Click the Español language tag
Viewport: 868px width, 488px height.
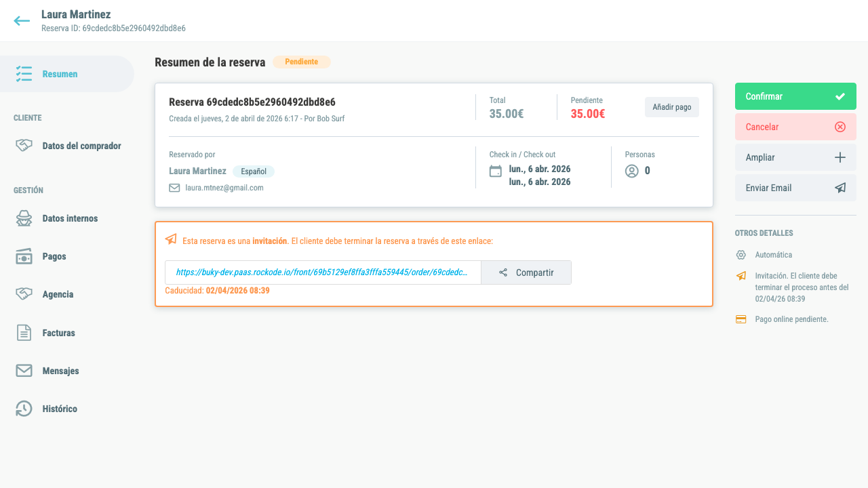point(254,171)
